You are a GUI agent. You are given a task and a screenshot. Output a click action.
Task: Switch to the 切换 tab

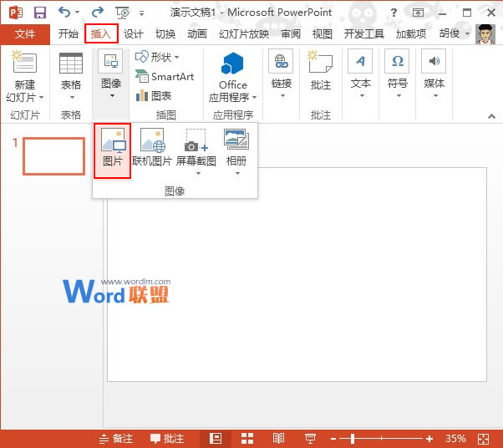(x=165, y=33)
